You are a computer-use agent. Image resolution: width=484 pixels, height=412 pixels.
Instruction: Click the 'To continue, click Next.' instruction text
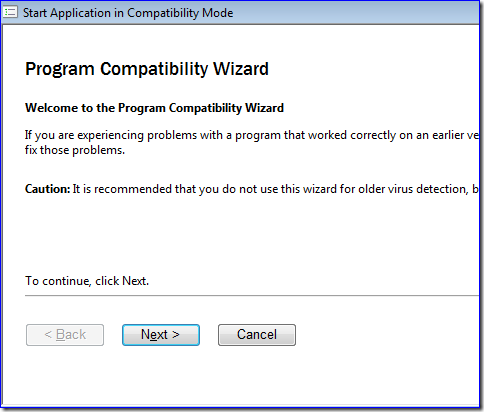pyautogui.click(x=87, y=281)
